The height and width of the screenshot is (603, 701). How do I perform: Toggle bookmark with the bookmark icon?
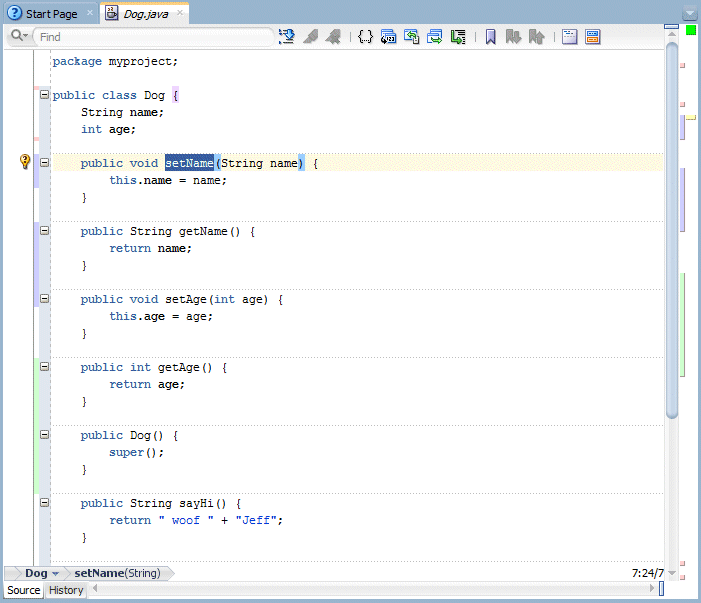pos(490,37)
